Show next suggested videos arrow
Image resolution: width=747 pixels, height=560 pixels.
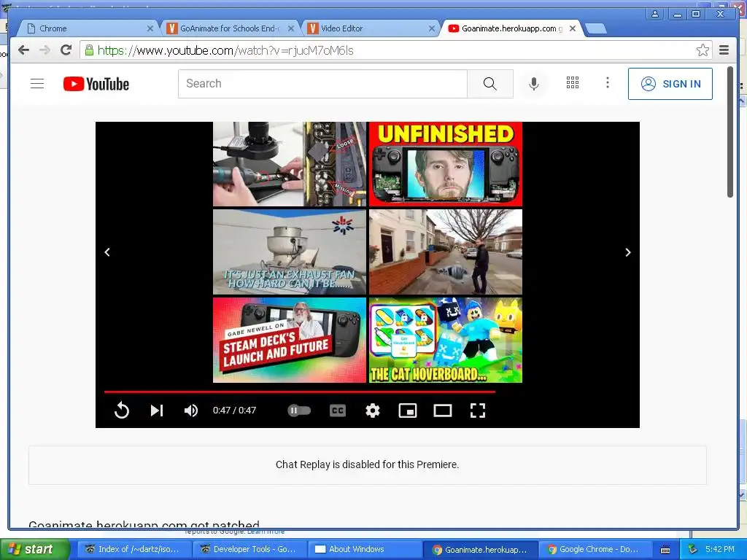pos(628,252)
